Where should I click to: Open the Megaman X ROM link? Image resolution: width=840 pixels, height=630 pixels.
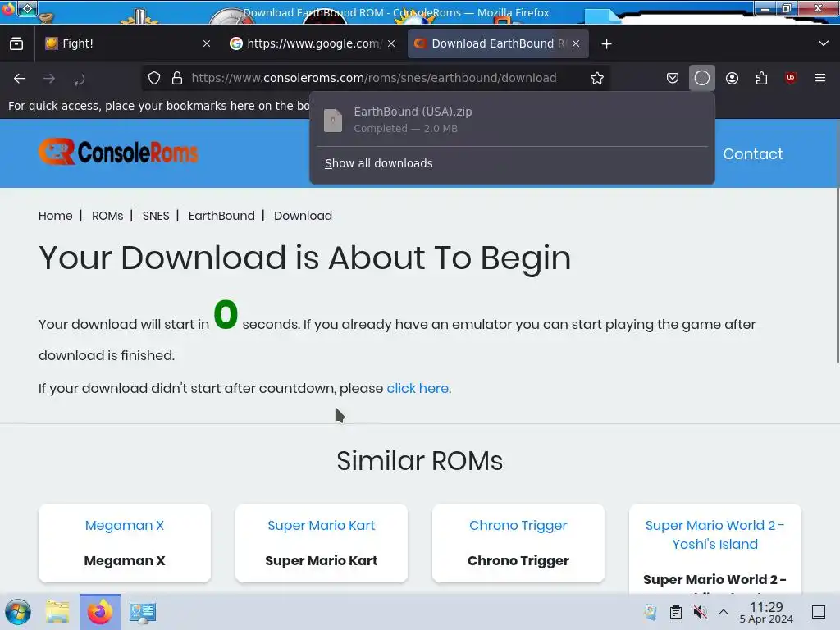click(125, 526)
